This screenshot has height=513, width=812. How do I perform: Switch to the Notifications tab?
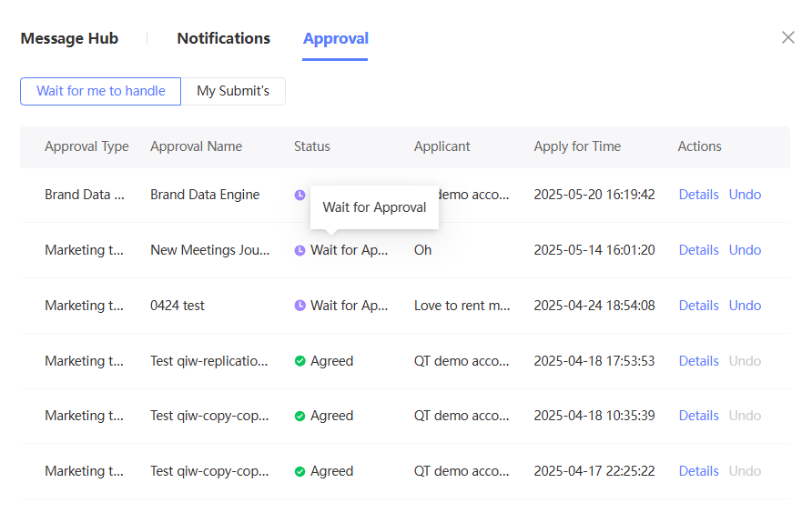224,38
